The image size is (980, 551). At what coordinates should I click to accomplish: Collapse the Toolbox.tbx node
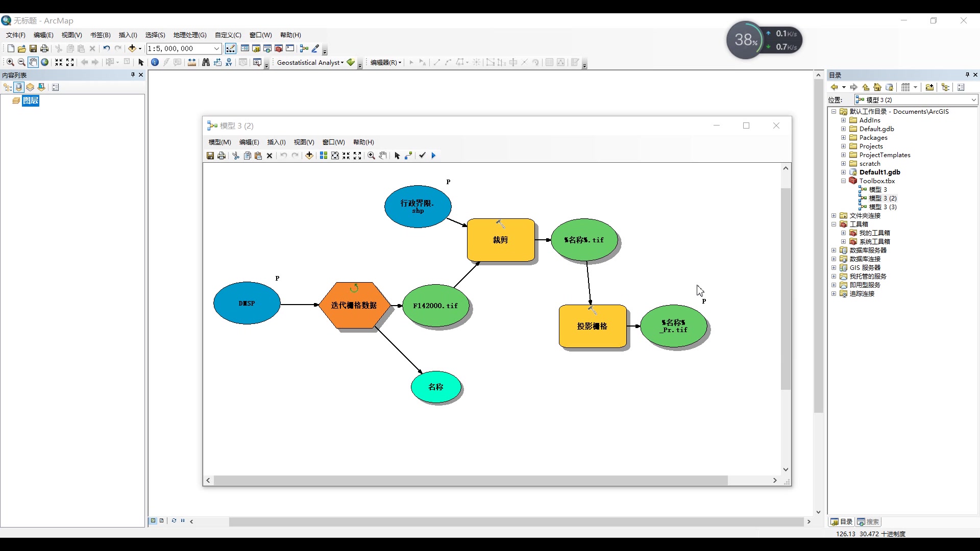(844, 181)
